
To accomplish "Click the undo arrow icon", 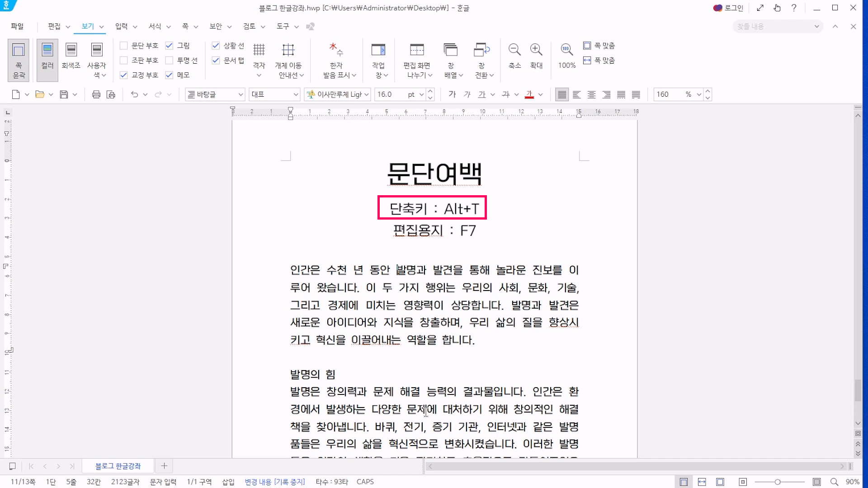I will pos(134,94).
